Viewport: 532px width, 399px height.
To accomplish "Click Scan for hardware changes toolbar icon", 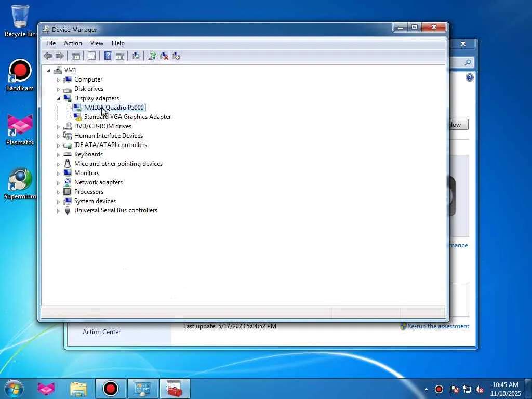I will (x=136, y=56).
